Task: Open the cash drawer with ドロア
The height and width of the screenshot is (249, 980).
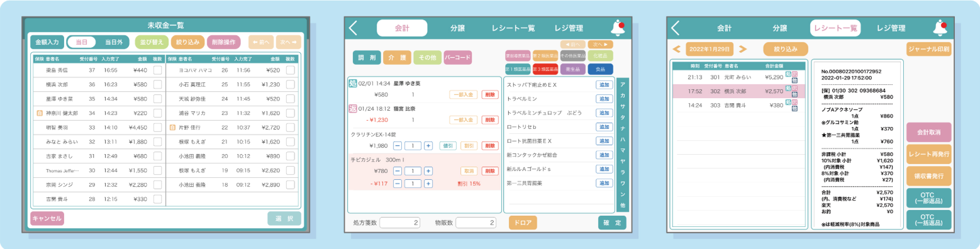Action: click(522, 223)
